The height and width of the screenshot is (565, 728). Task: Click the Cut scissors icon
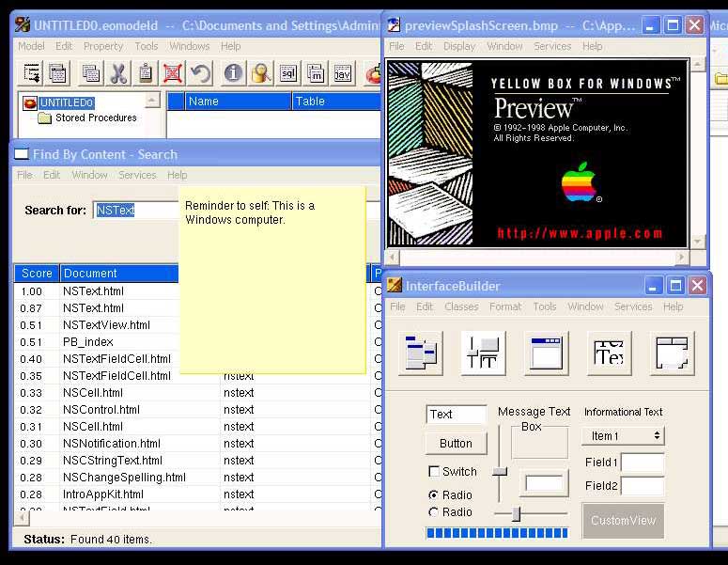[x=118, y=73]
